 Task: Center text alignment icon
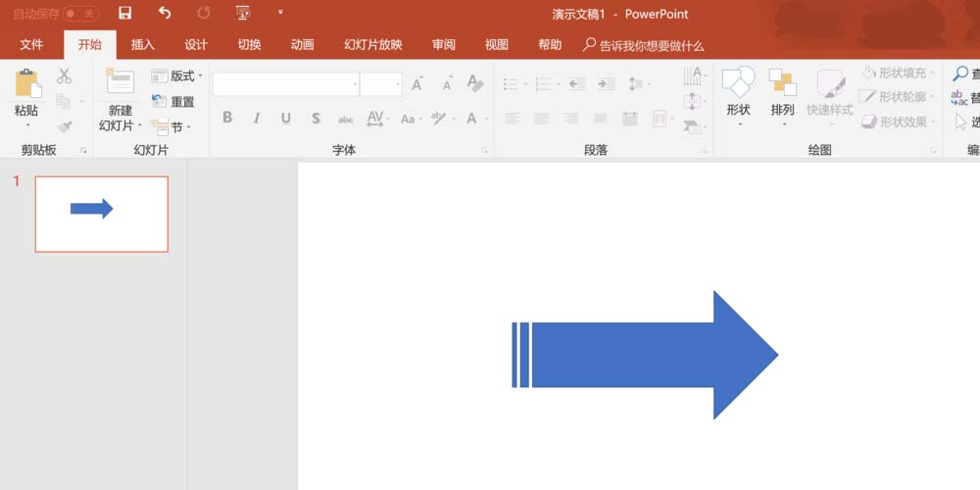coord(541,119)
